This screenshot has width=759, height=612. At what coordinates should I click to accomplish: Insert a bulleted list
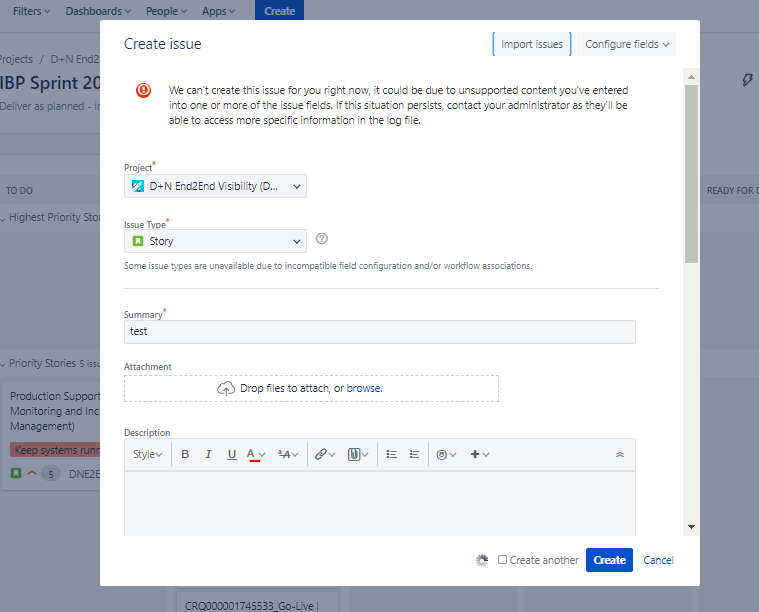pyautogui.click(x=391, y=454)
